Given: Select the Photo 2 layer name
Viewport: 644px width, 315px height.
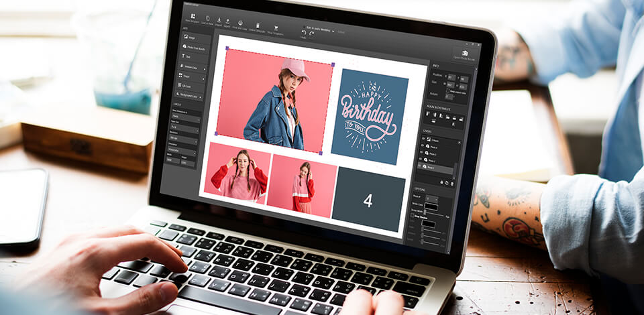Looking at the screenshot, I should (432, 162).
